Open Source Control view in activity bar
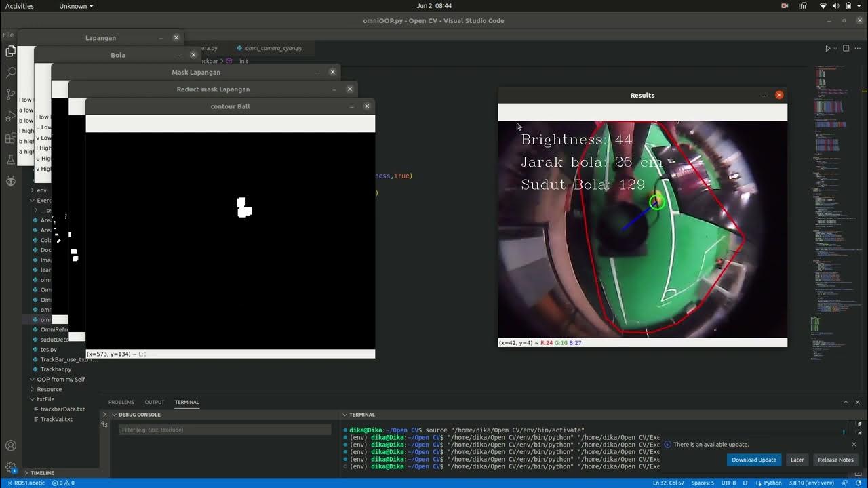The width and height of the screenshot is (868, 488). click(x=10, y=94)
